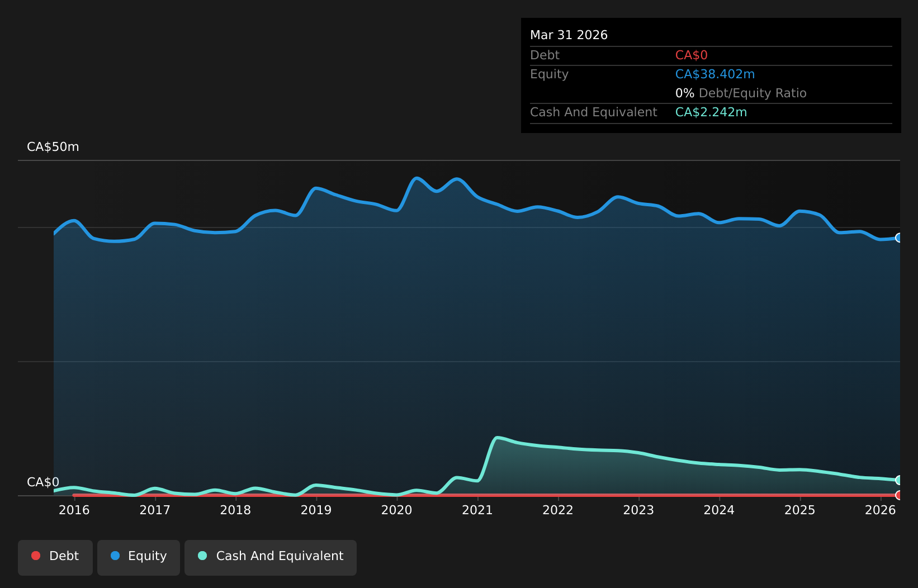The image size is (918, 588).
Task: Click the Debt CA$0 tooltip value
Action: (692, 55)
